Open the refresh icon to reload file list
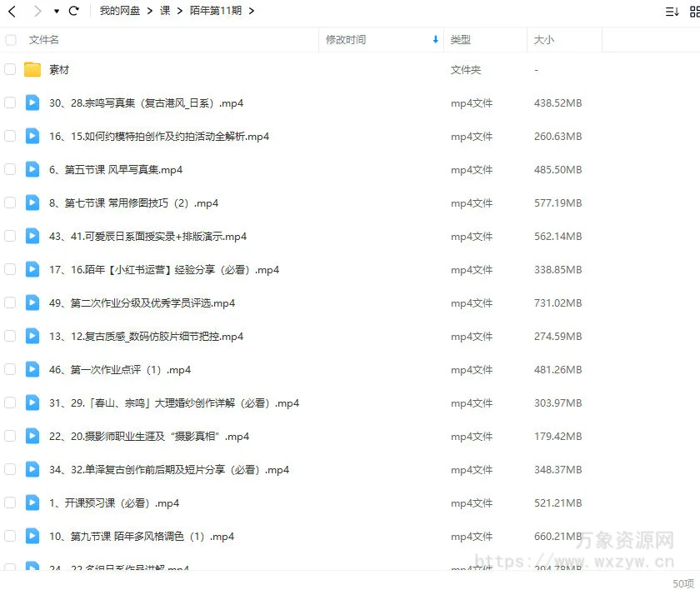 coord(73,12)
